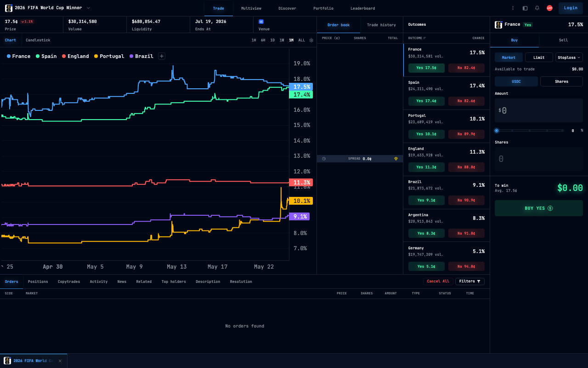
Task: Toggle the England series in the chart legend
Action: pyautogui.click(x=75, y=56)
